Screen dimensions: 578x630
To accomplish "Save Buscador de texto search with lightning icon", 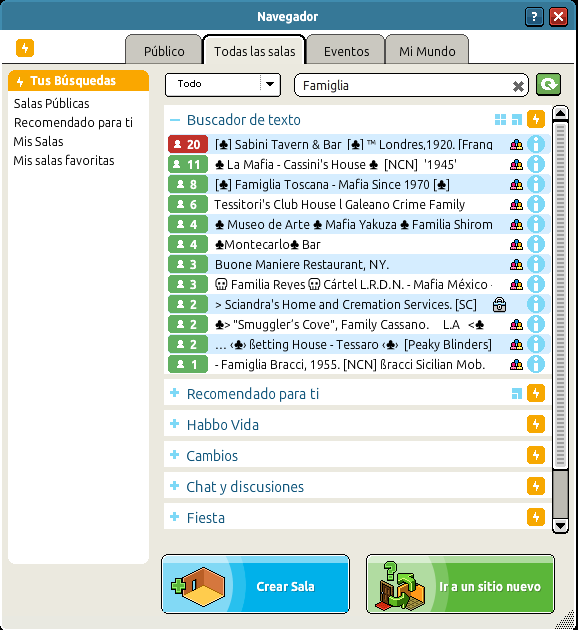I will coord(536,119).
